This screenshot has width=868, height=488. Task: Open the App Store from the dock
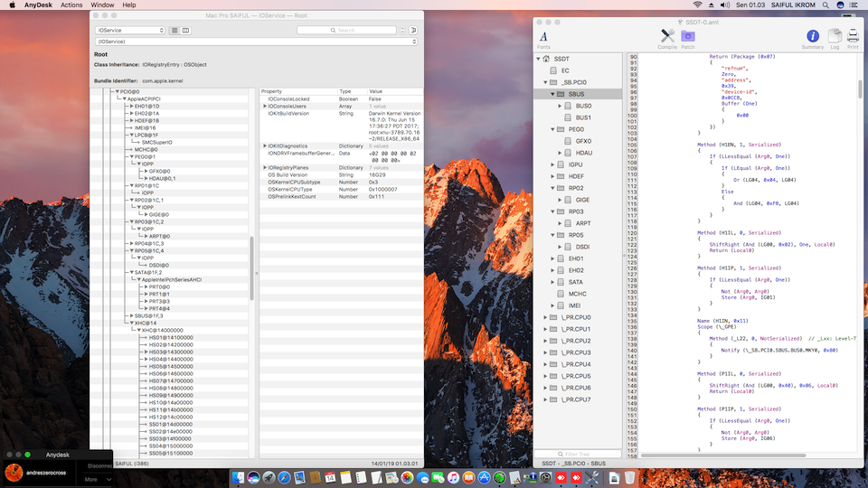[484, 478]
